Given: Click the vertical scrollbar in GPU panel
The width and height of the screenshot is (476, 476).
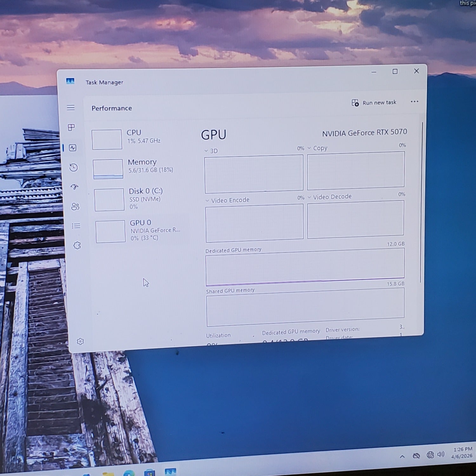Looking at the screenshot, I should click(421, 203).
